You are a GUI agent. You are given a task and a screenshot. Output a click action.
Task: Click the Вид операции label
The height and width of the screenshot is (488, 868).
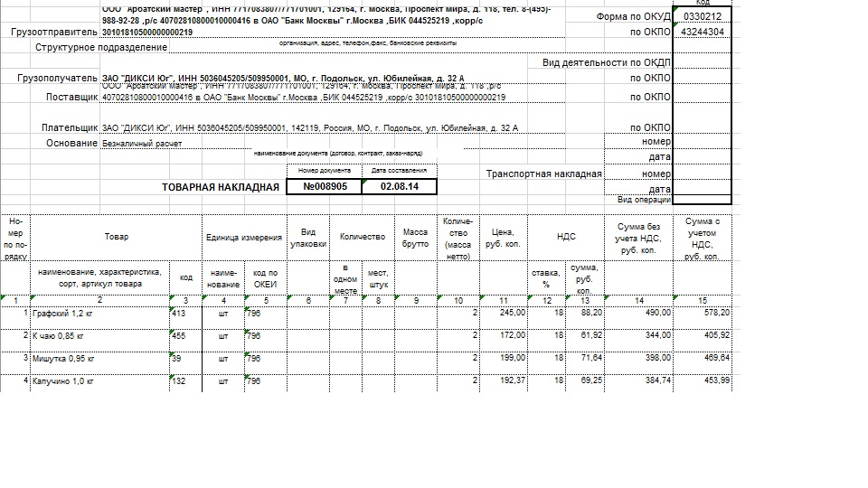[x=644, y=199]
